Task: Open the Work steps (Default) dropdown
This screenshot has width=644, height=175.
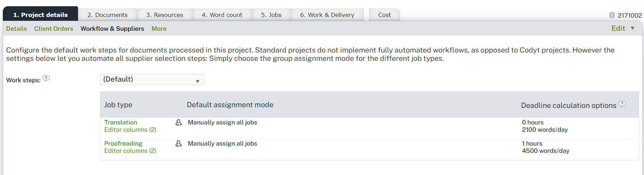Action: (152, 80)
